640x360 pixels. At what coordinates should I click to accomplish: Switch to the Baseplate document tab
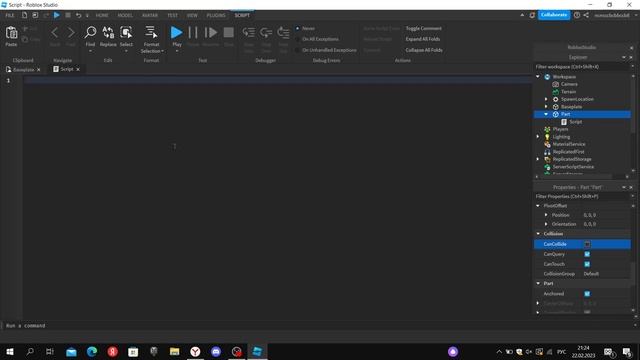pyautogui.click(x=23, y=70)
